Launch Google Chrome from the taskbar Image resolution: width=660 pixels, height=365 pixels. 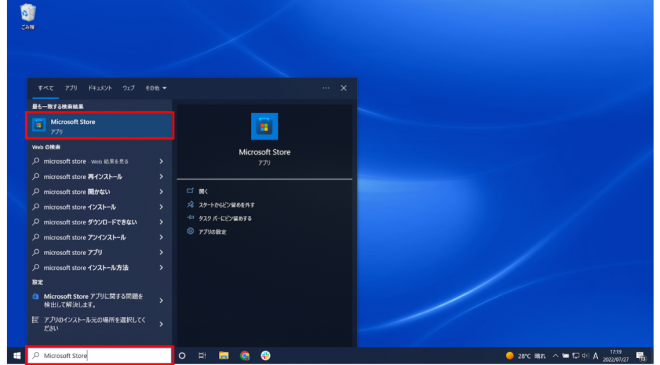245,356
